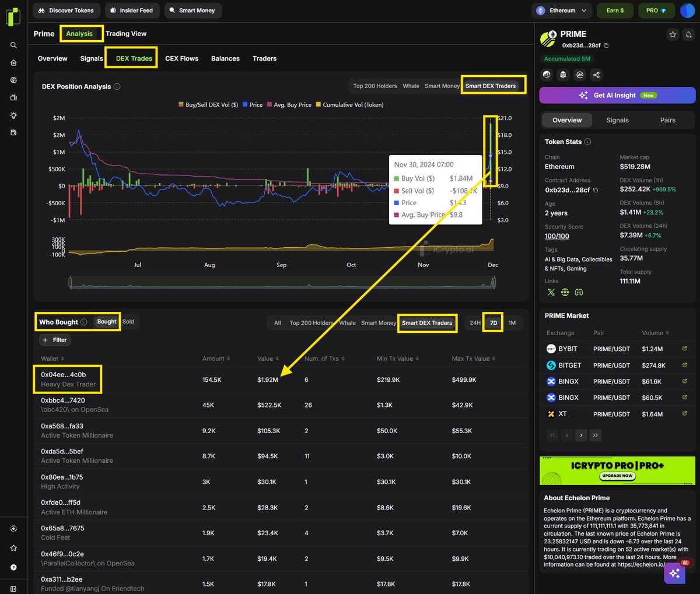Add PRIME to favorites with star icon
700x594 pixels.
tap(673, 35)
